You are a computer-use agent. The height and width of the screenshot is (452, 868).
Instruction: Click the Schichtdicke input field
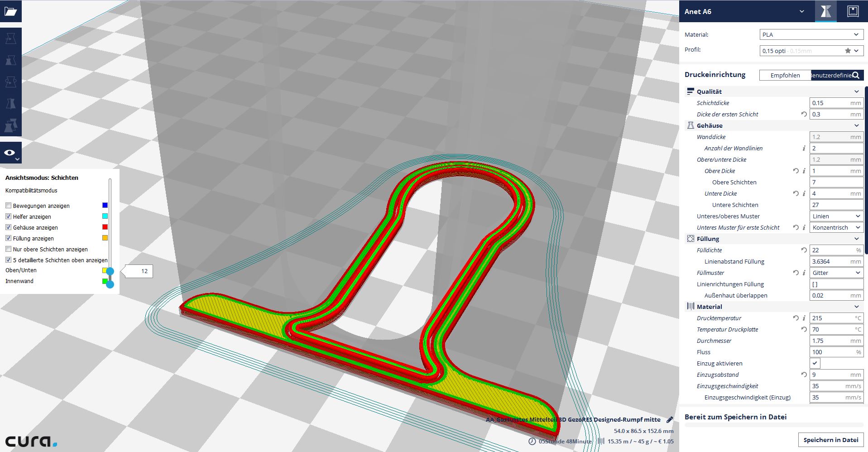830,103
